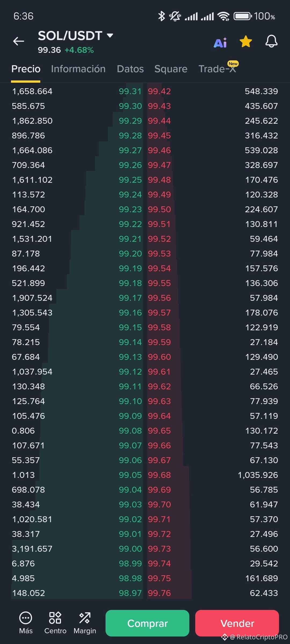
Task: Open the AI assistant icon
Action: (220, 42)
